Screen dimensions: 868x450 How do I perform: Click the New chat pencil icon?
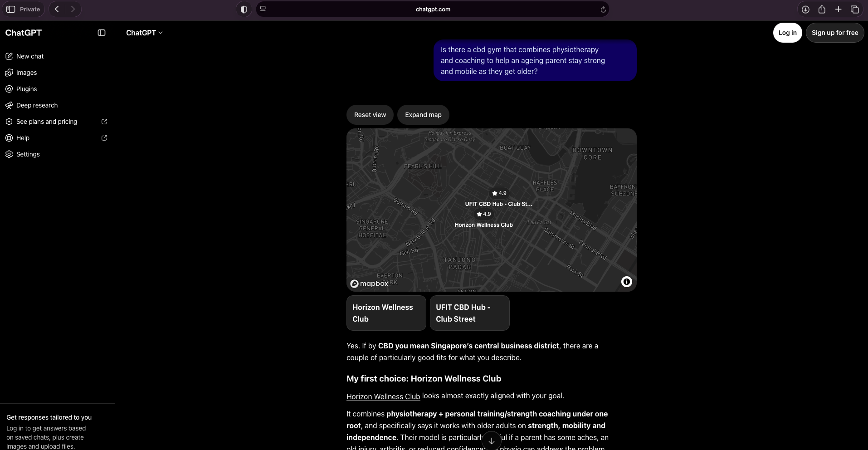pyautogui.click(x=9, y=56)
